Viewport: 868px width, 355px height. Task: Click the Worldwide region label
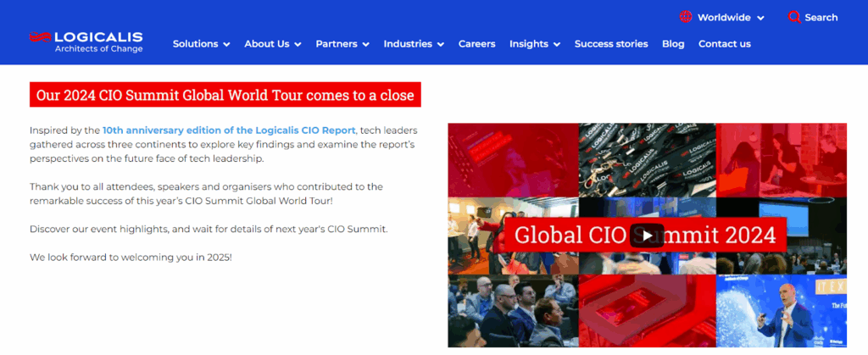tap(724, 18)
